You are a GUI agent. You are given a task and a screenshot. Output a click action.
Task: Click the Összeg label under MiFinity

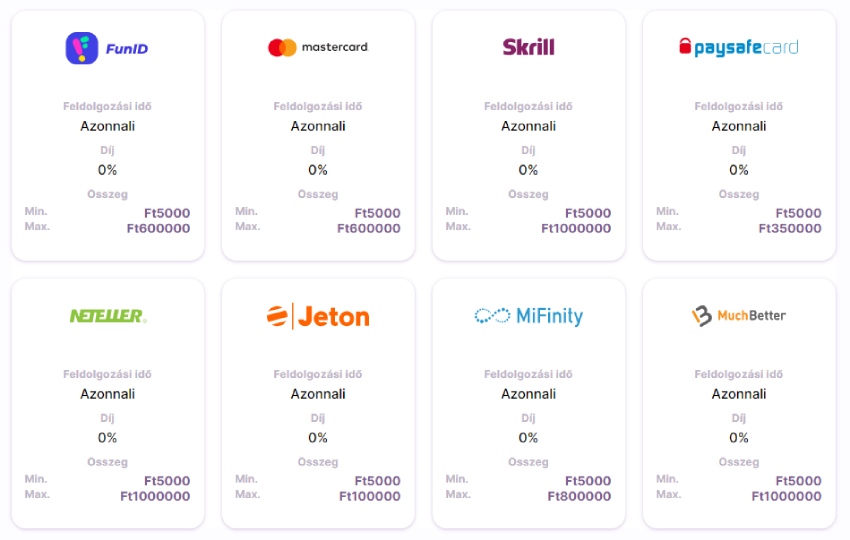[x=528, y=462]
